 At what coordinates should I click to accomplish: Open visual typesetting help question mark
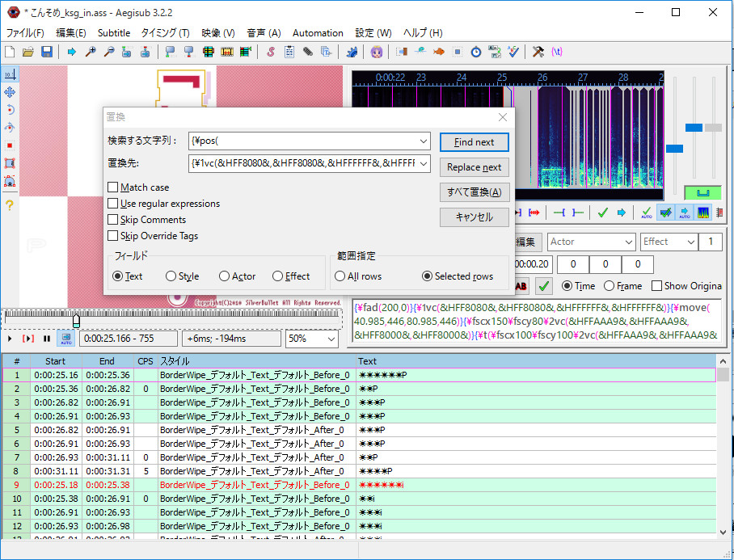pos(10,205)
